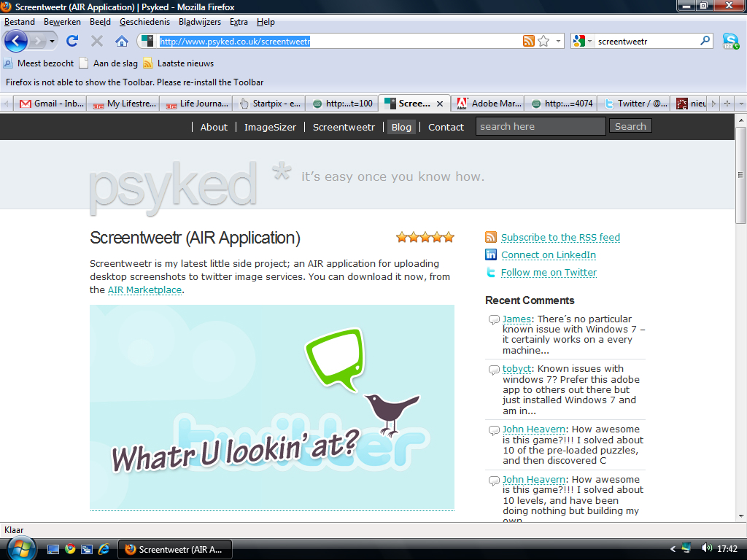Image resolution: width=747 pixels, height=560 pixels.
Task: Click the 'search here' site input field
Action: (541, 126)
